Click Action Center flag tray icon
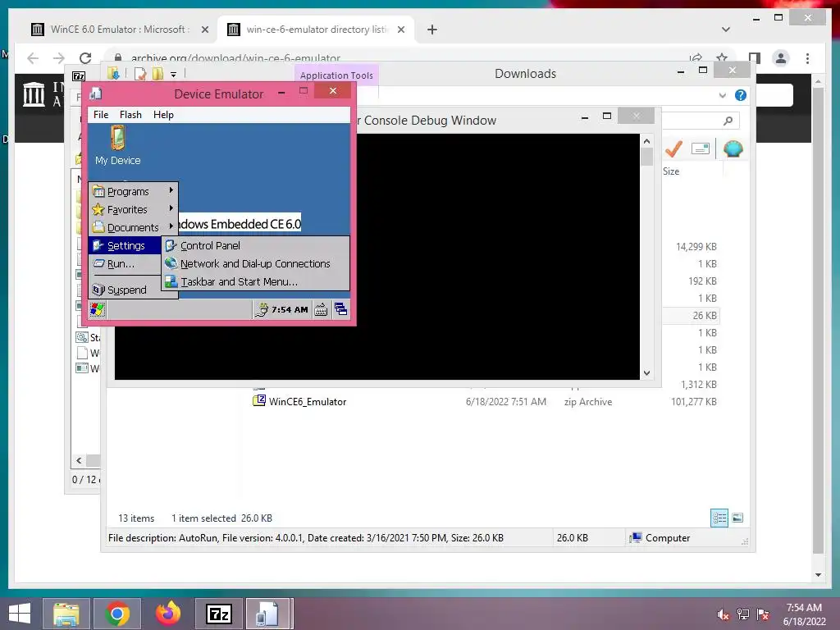 763,614
